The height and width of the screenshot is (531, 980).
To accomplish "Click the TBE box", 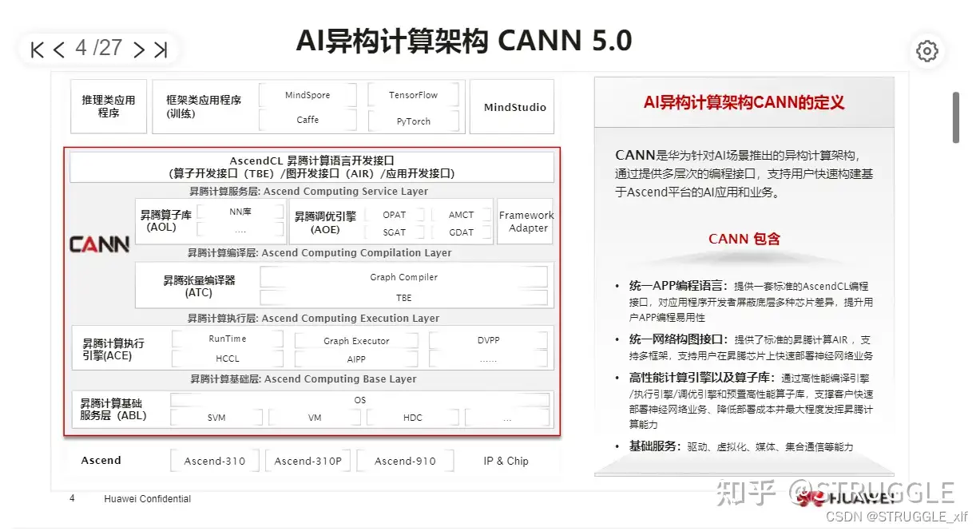I will point(403,297).
